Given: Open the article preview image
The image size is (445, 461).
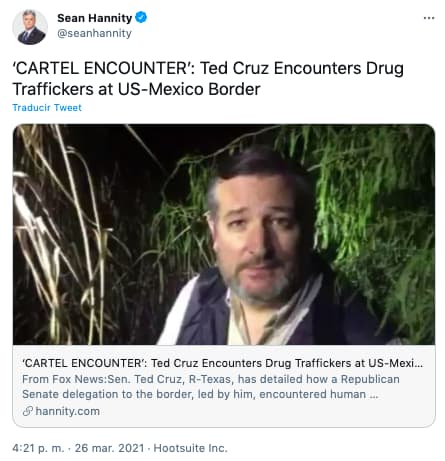Looking at the screenshot, I should click(224, 234).
